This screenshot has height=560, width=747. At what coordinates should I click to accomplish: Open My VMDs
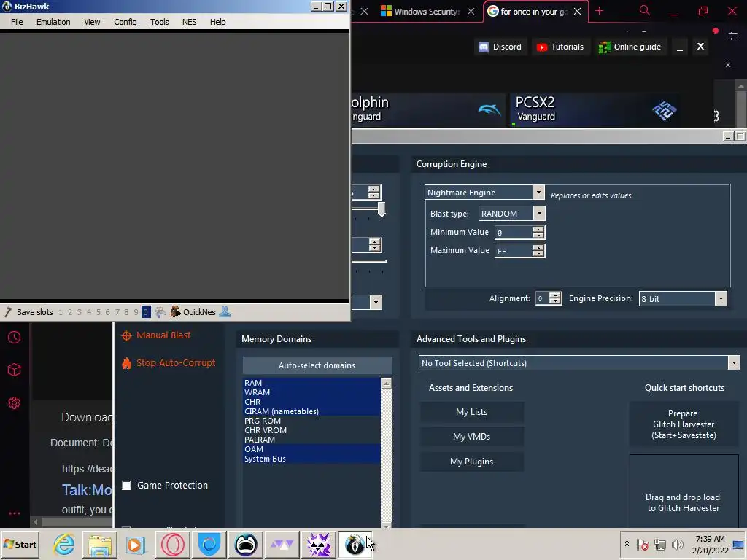472,437
